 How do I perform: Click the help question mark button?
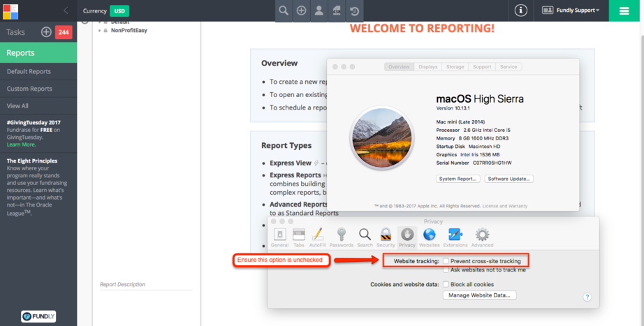(587, 297)
